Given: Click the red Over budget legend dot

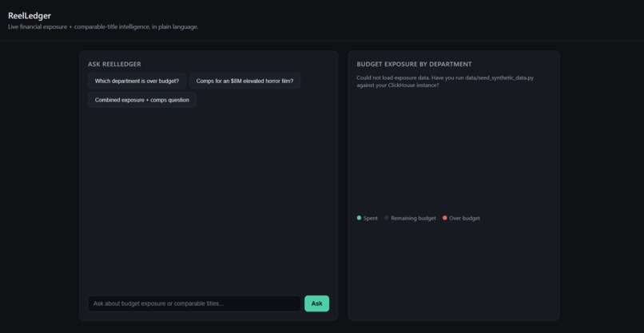Looking at the screenshot, I should point(445,218).
